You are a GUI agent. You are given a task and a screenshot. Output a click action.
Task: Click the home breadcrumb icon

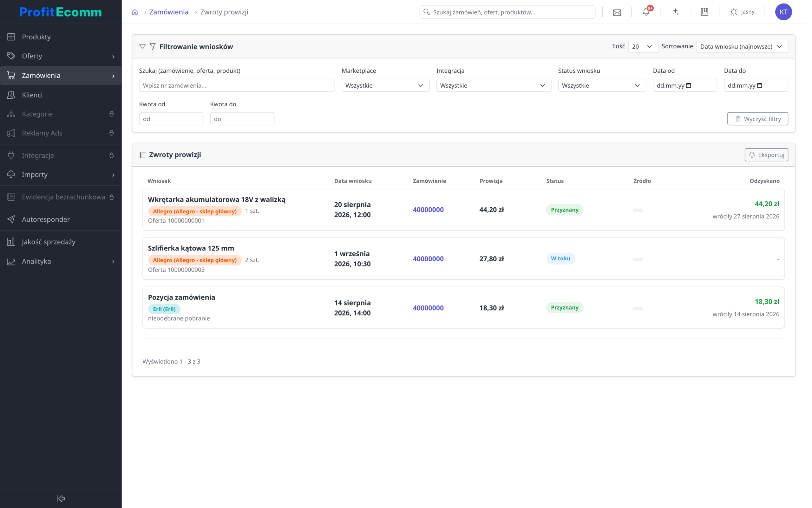pos(135,12)
